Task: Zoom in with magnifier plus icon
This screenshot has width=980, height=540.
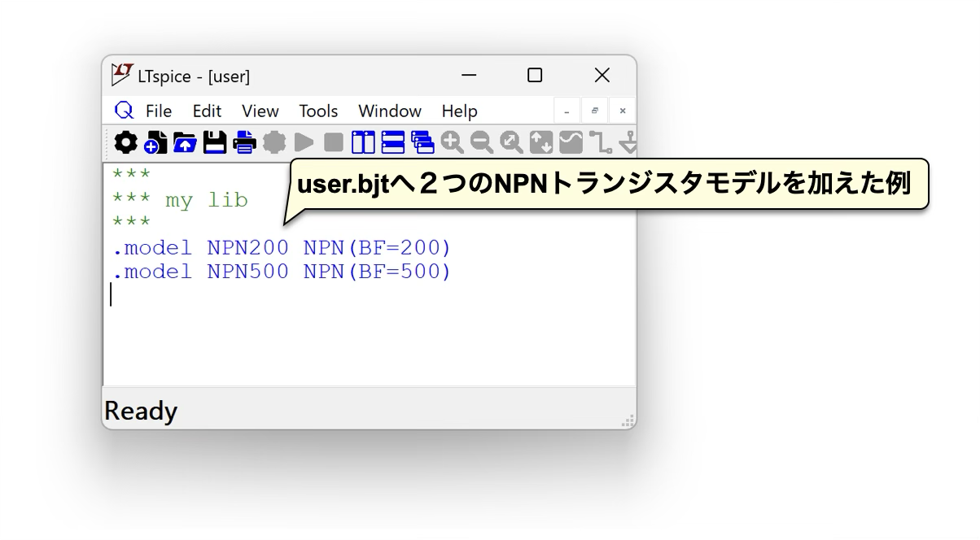Action: (452, 143)
